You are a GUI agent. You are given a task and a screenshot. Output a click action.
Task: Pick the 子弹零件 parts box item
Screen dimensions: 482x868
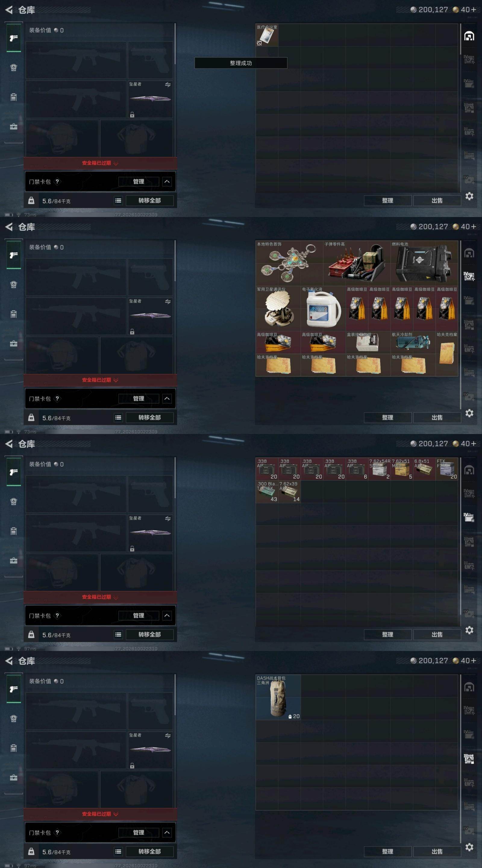pyautogui.click(x=357, y=263)
